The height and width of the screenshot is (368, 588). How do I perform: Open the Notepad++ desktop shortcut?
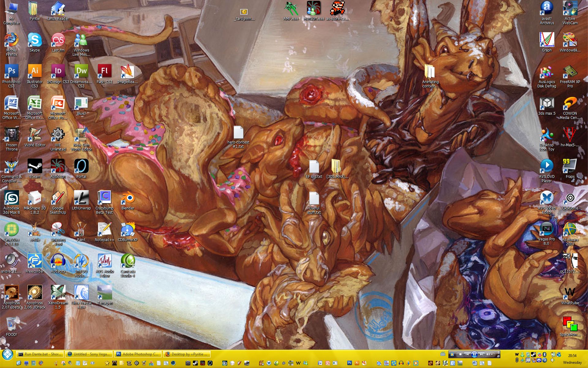pos(104,232)
